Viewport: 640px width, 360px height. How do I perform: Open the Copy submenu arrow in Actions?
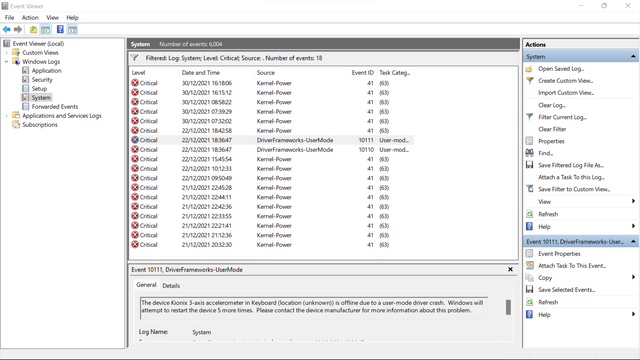point(633,277)
